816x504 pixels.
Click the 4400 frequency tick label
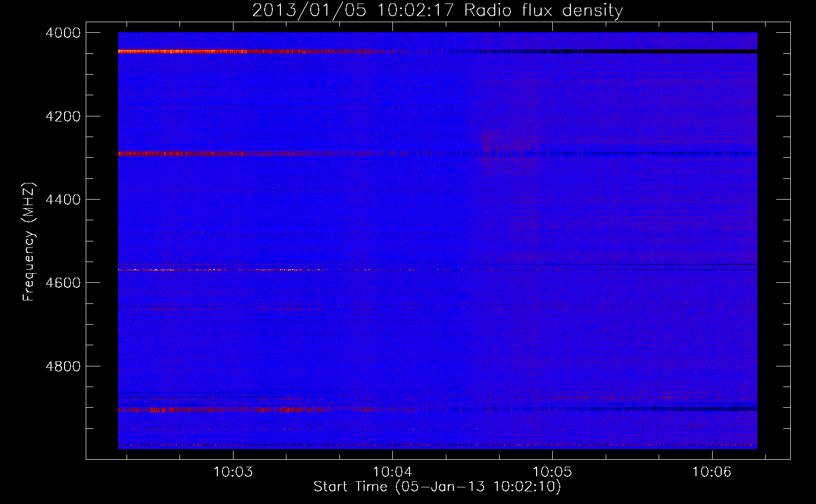[x=63, y=200]
